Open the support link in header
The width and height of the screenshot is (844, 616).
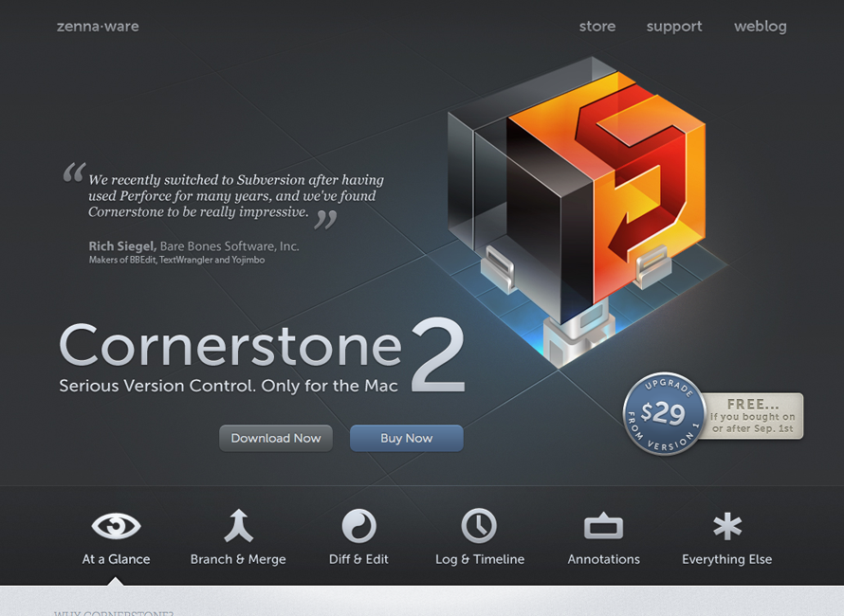(x=674, y=27)
